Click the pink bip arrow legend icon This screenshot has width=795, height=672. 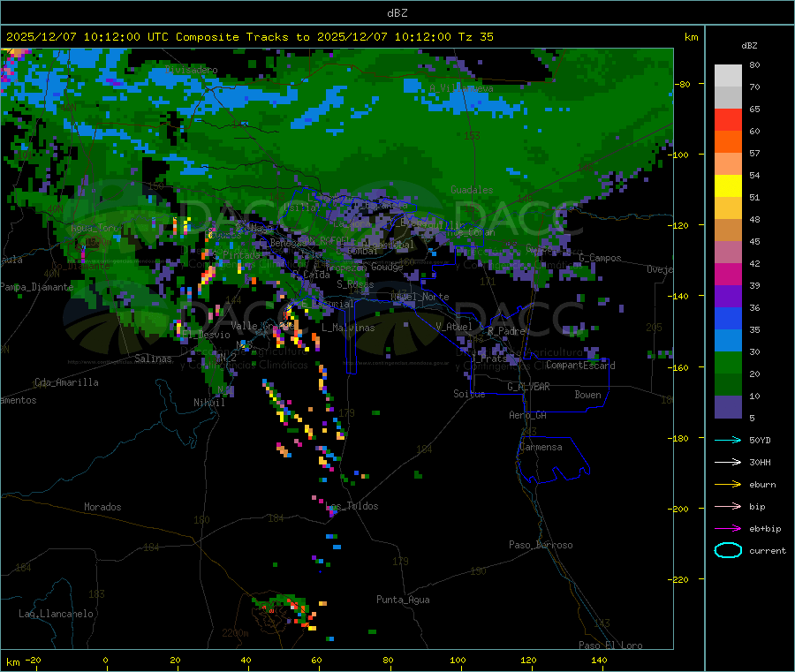(x=728, y=506)
